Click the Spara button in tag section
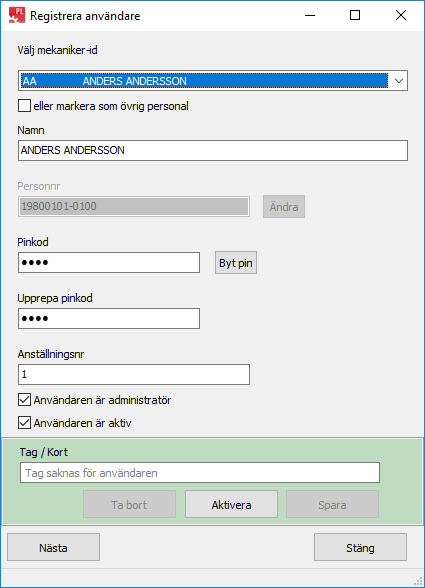425x588 pixels. [332, 504]
